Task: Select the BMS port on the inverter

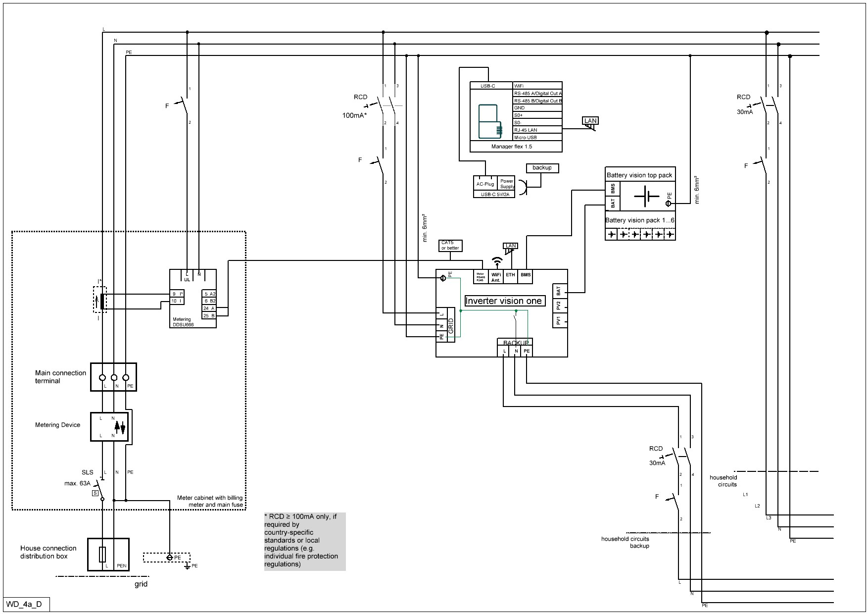Action: tap(525, 275)
